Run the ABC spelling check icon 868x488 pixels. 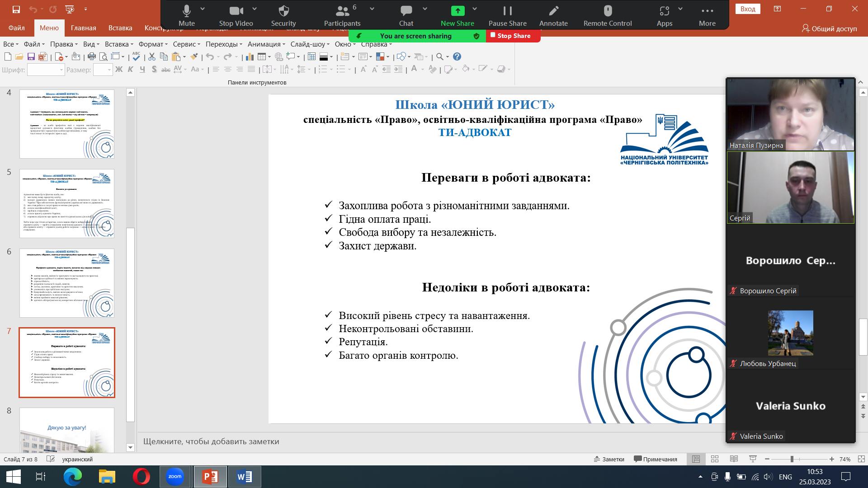[x=136, y=56]
